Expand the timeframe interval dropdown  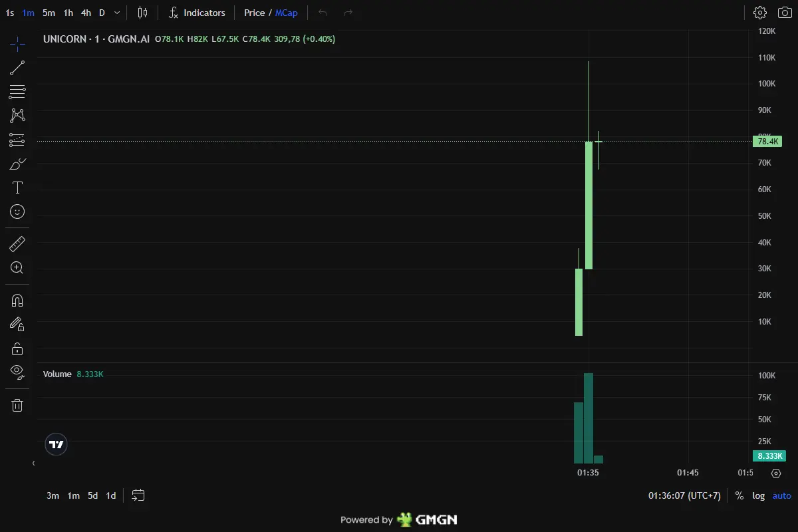pyautogui.click(x=117, y=13)
